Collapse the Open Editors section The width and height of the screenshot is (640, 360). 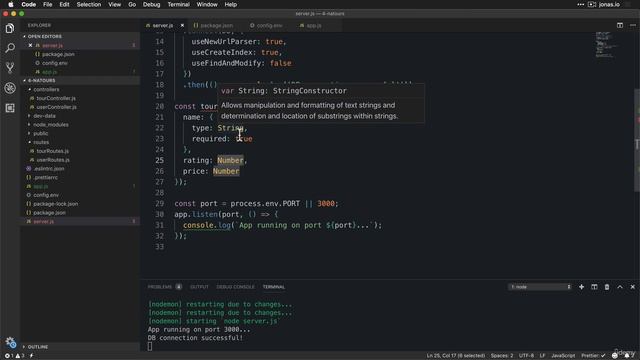(x=80, y=36)
